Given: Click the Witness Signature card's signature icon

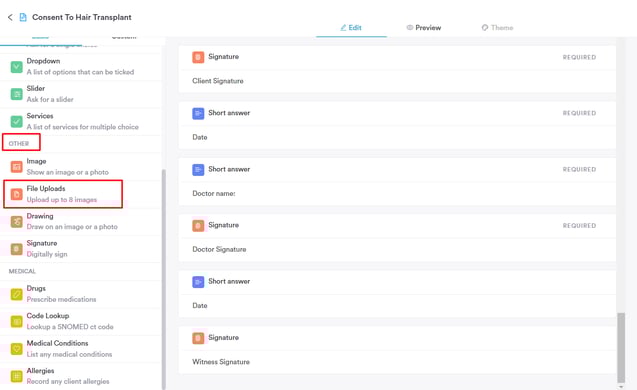Looking at the screenshot, I should 198,338.
